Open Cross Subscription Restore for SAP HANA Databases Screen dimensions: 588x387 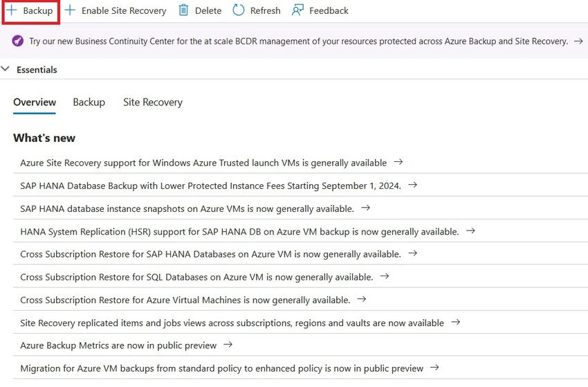tap(210, 254)
